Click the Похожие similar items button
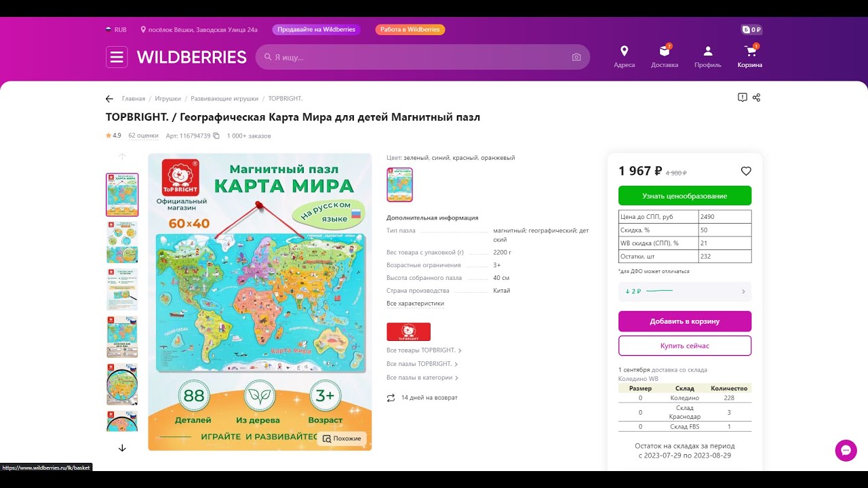This screenshot has height=488, width=868. 342,439
